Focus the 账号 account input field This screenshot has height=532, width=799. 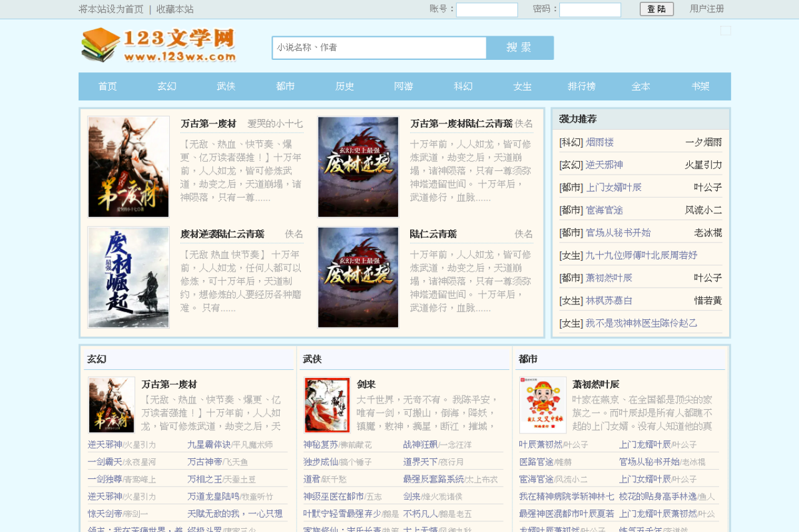point(487,10)
